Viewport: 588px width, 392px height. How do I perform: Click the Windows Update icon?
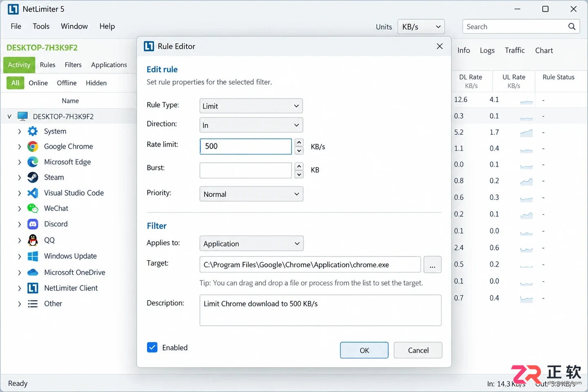(x=33, y=256)
